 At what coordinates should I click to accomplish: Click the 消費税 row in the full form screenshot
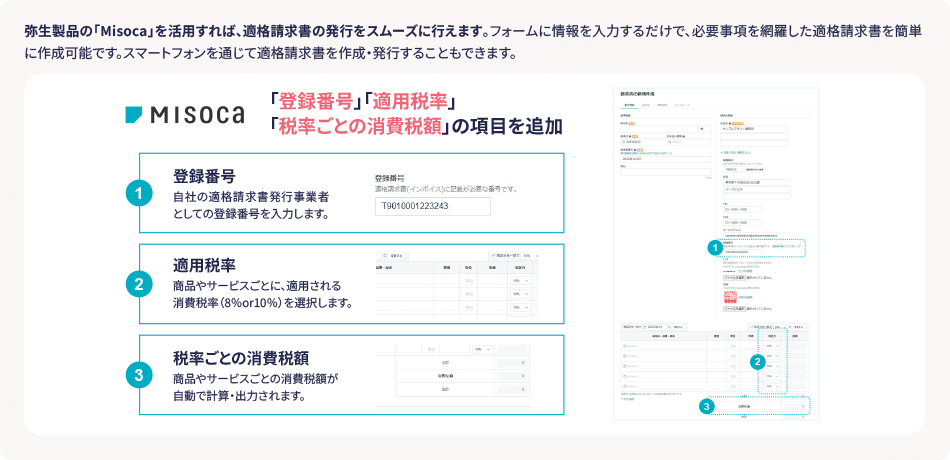[757, 407]
